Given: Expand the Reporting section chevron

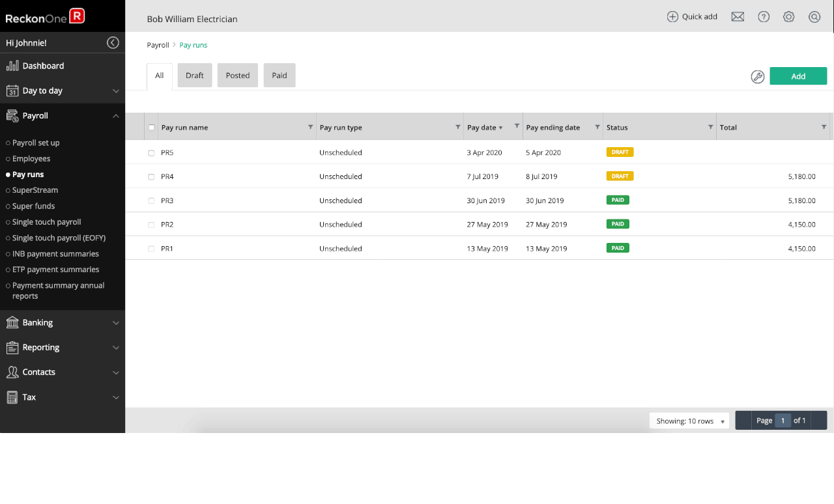Looking at the screenshot, I should [116, 348].
